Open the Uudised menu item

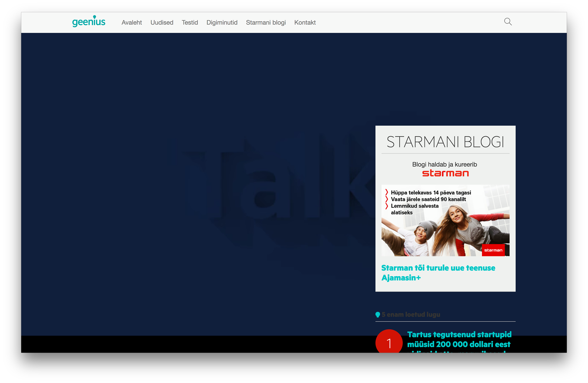tap(162, 22)
